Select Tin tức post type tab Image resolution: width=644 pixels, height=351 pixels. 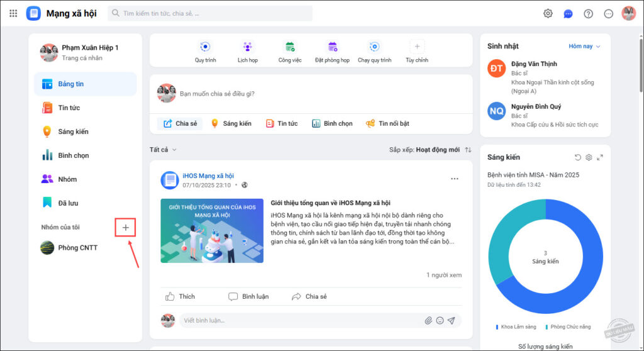[x=282, y=123]
